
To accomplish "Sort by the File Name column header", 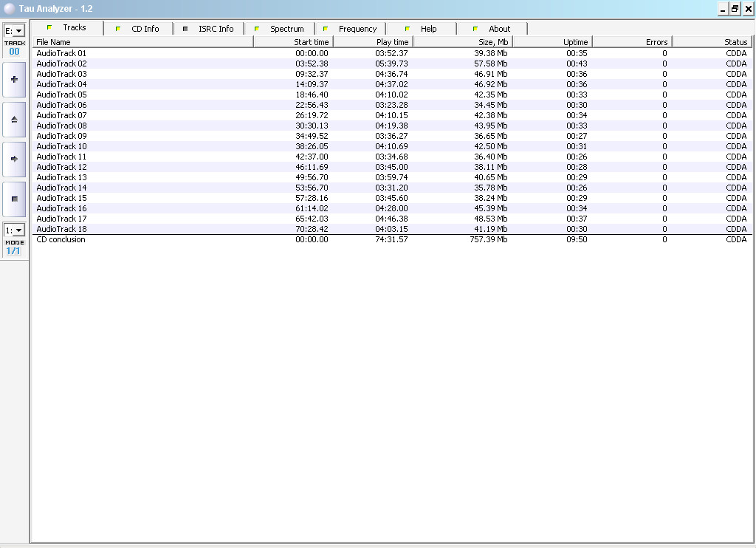I will [x=143, y=42].
